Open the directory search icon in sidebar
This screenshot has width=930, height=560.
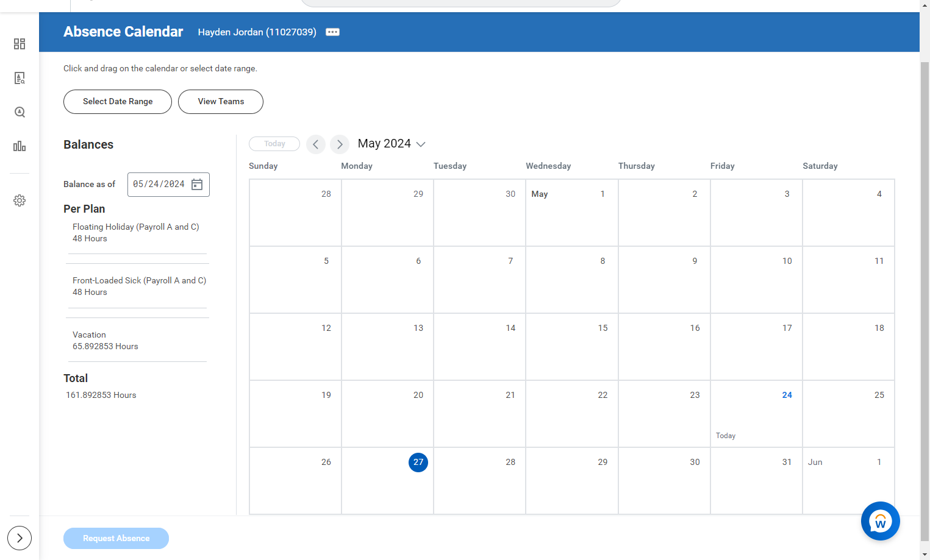point(20,78)
